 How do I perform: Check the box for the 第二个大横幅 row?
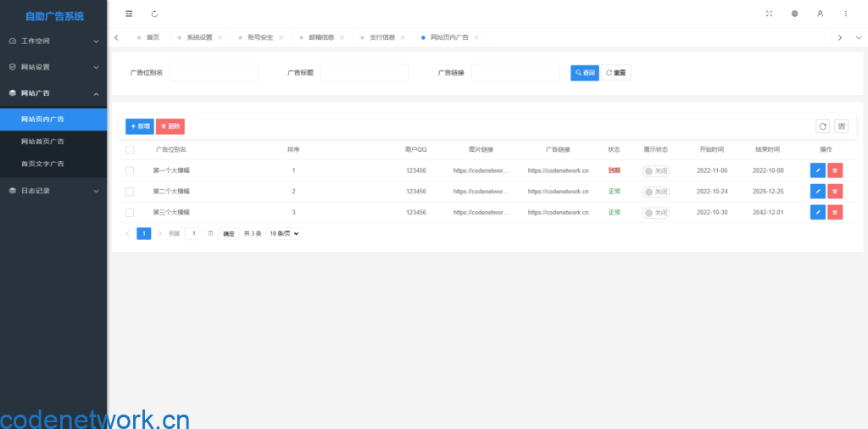point(130,192)
